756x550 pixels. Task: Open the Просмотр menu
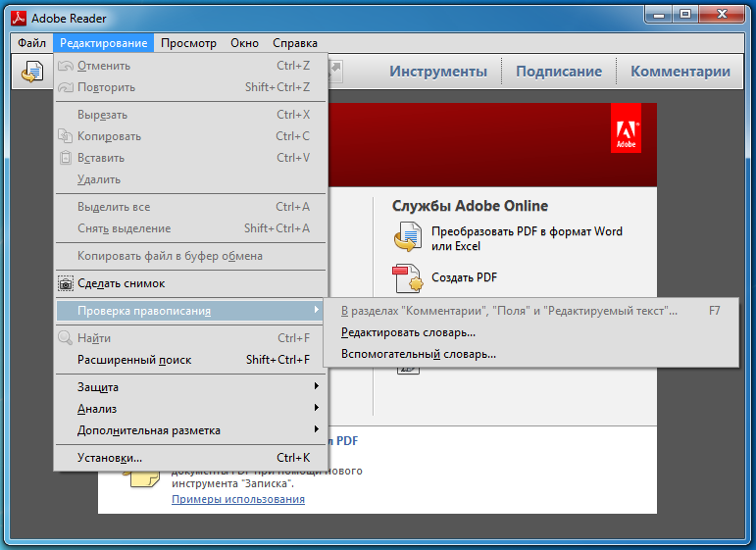(x=188, y=43)
